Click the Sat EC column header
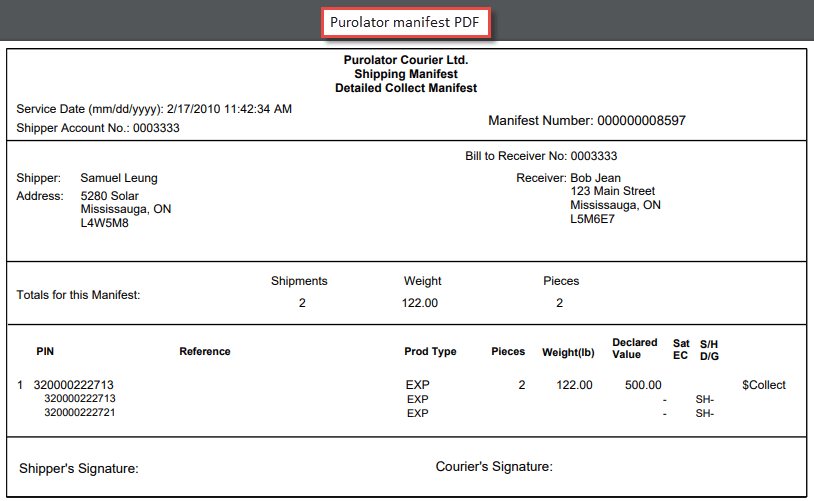This screenshot has height=501, width=814. point(681,349)
